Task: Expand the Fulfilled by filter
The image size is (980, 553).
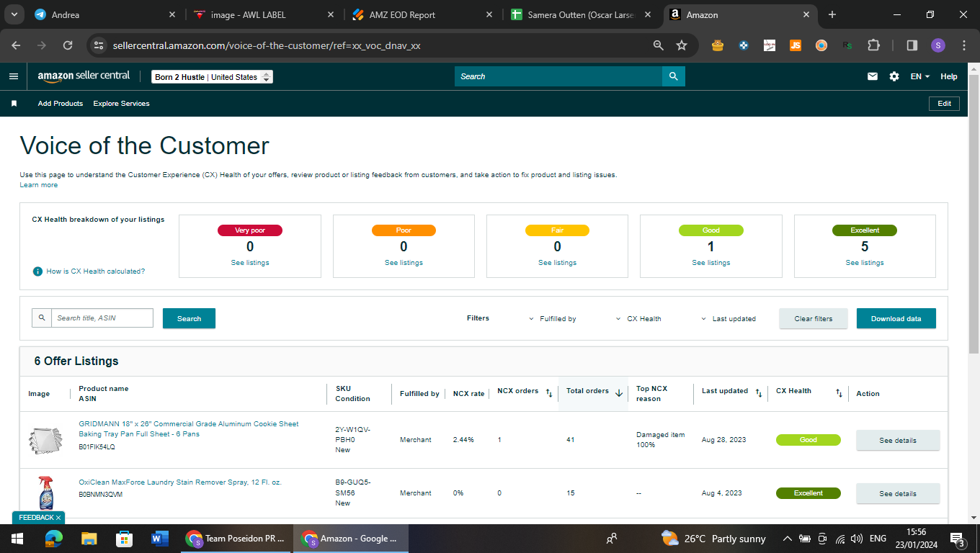Action: (553, 318)
